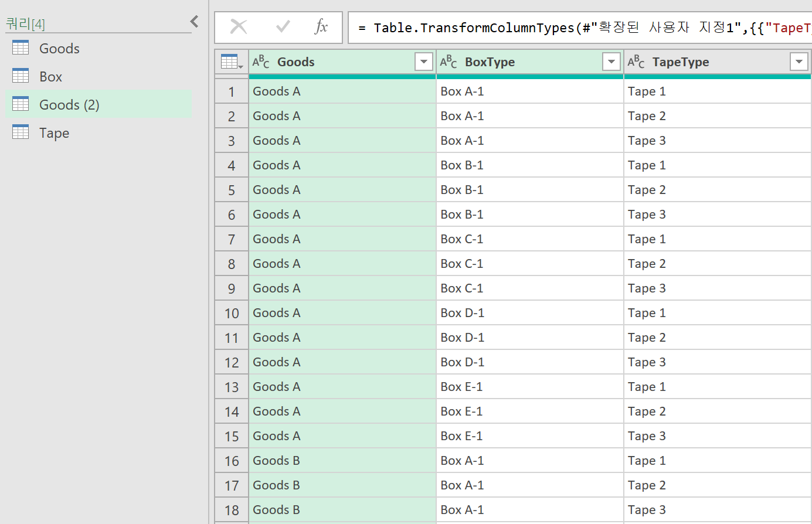This screenshot has height=524, width=812.
Task: Cancel formula edit with X icon
Action: (239, 26)
